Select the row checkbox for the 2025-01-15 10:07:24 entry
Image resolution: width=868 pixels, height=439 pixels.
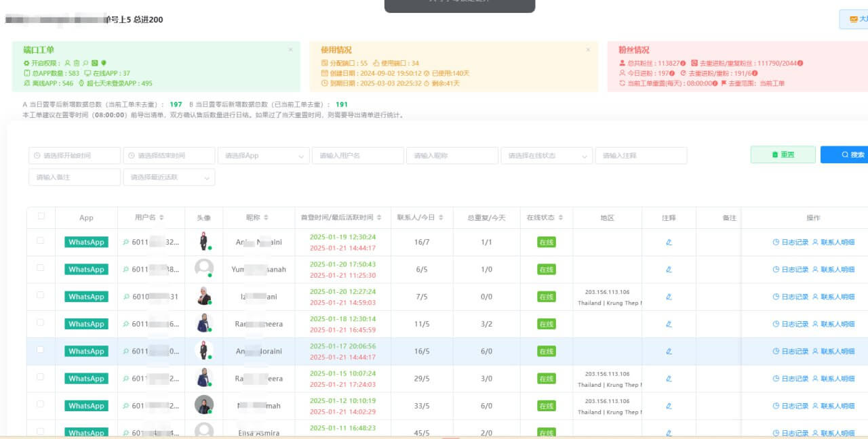[41, 378]
